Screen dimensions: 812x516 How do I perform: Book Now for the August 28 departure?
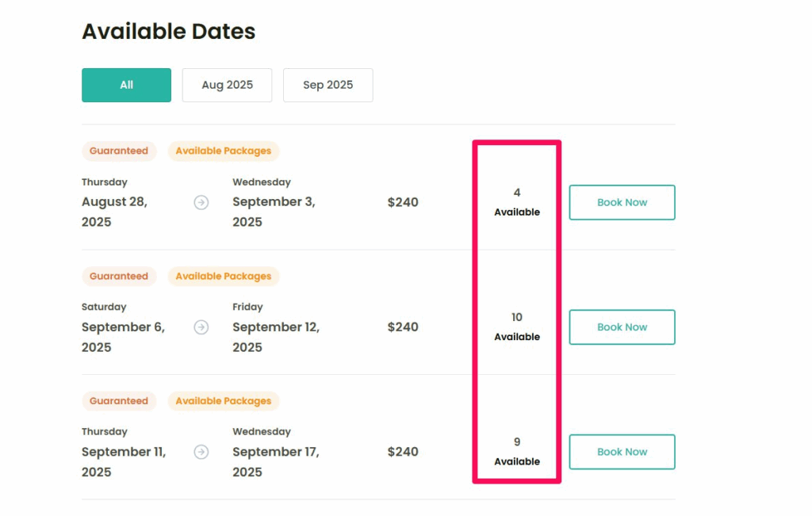click(622, 202)
